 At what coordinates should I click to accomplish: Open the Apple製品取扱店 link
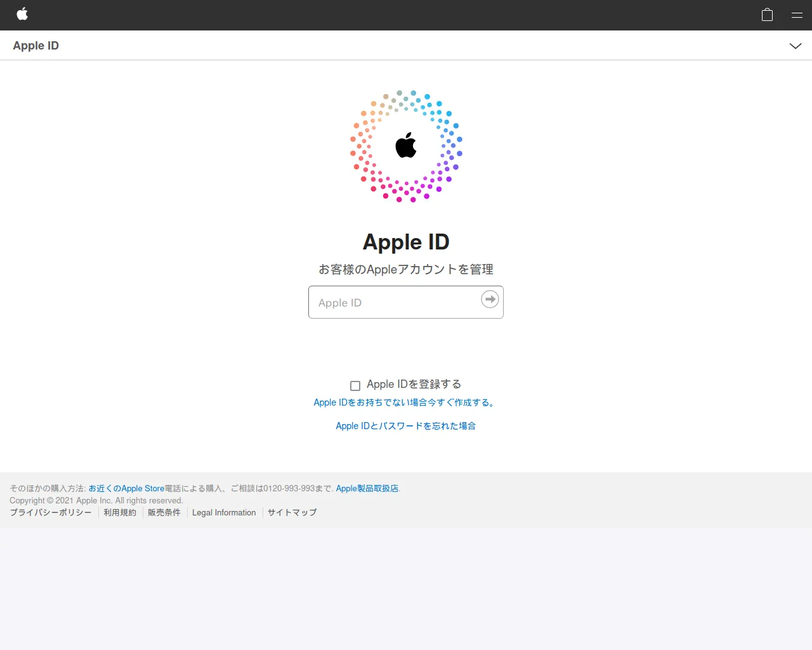pyautogui.click(x=367, y=488)
